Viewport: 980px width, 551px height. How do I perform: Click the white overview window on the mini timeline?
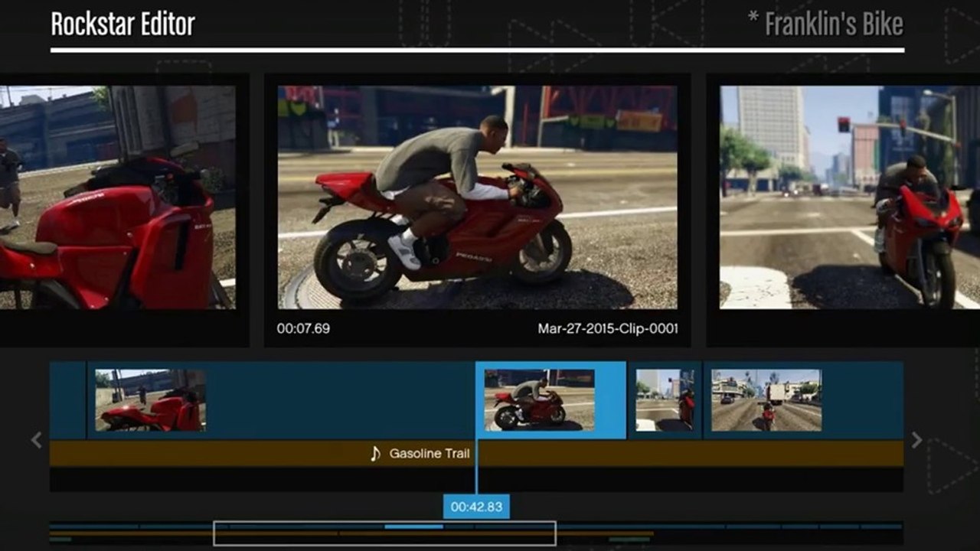coord(384,533)
